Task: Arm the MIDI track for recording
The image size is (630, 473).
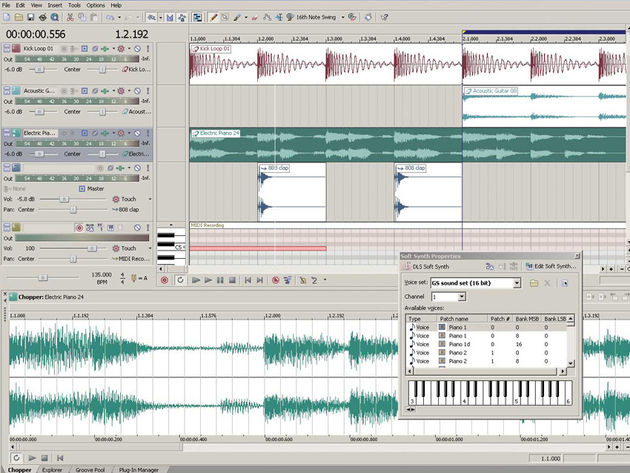Action: (x=79, y=228)
